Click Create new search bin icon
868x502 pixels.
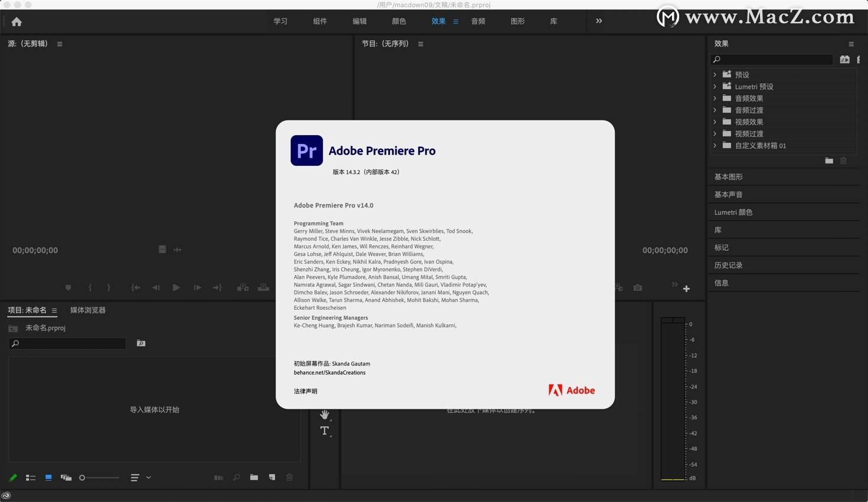[x=141, y=343]
